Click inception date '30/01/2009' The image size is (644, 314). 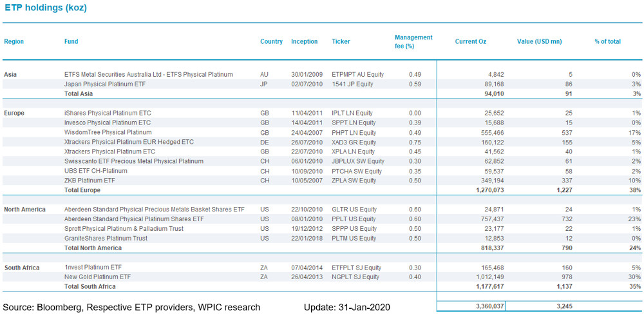click(x=305, y=74)
